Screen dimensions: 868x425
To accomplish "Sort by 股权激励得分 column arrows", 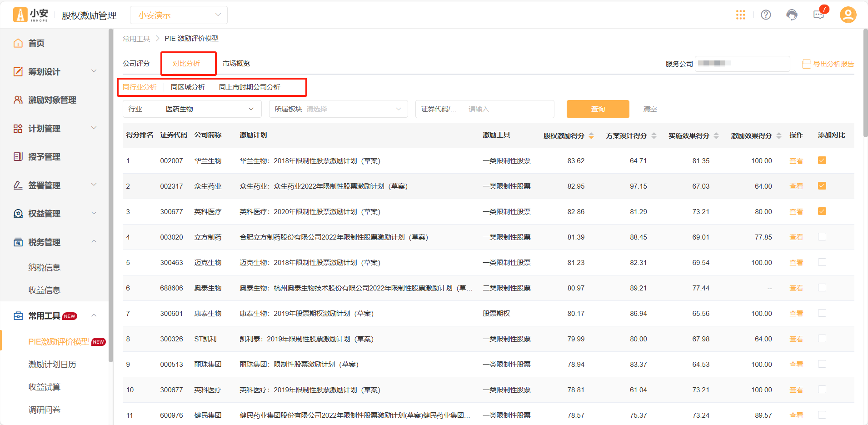I will coord(591,135).
